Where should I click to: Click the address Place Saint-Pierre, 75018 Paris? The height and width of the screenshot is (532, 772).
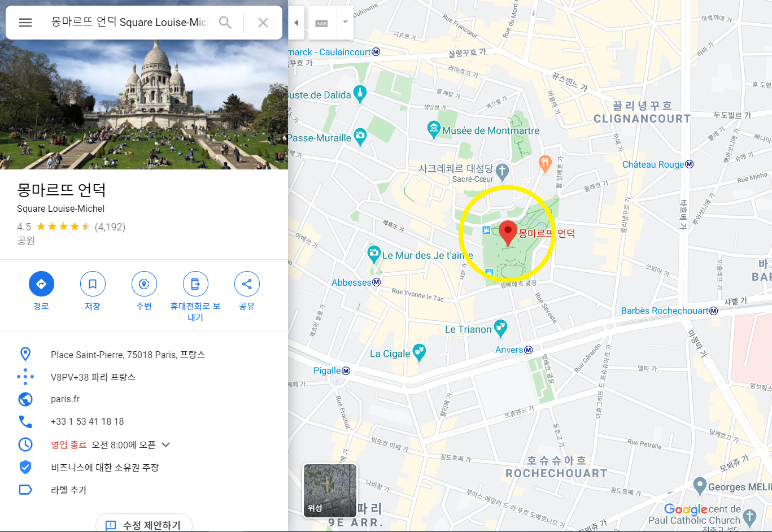coord(128,355)
